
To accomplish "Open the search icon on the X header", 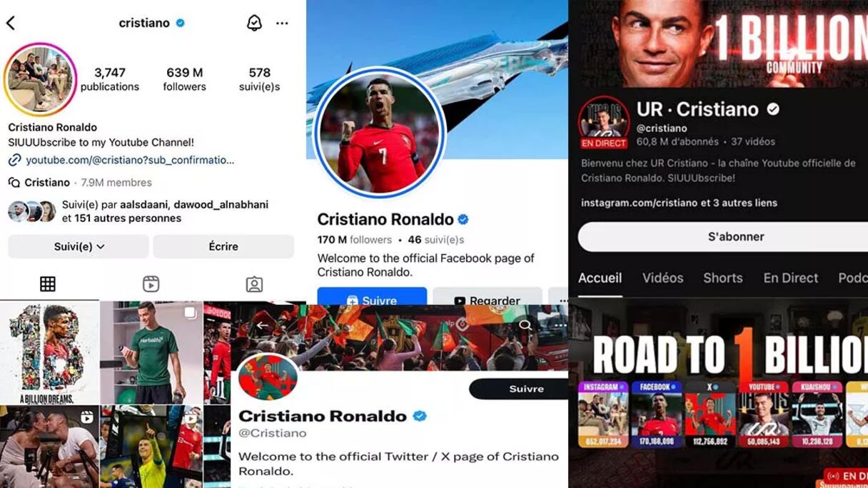I will tap(525, 325).
